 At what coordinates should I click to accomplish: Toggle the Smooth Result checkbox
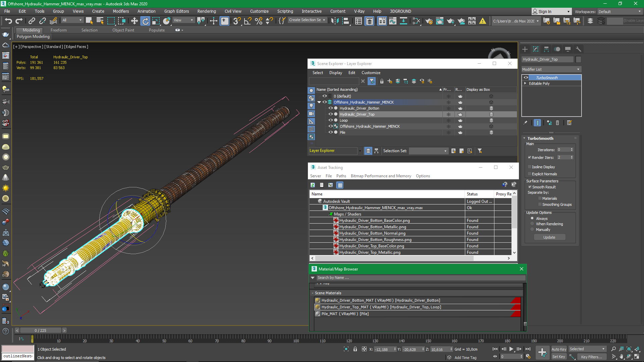[x=530, y=187]
